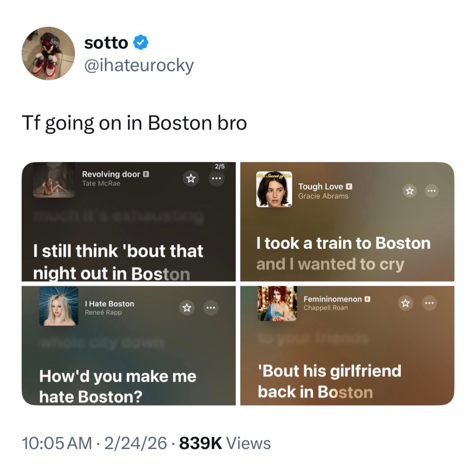The image size is (476, 476).
Task: Open more options for I Hate Boston
Action: point(211,307)
